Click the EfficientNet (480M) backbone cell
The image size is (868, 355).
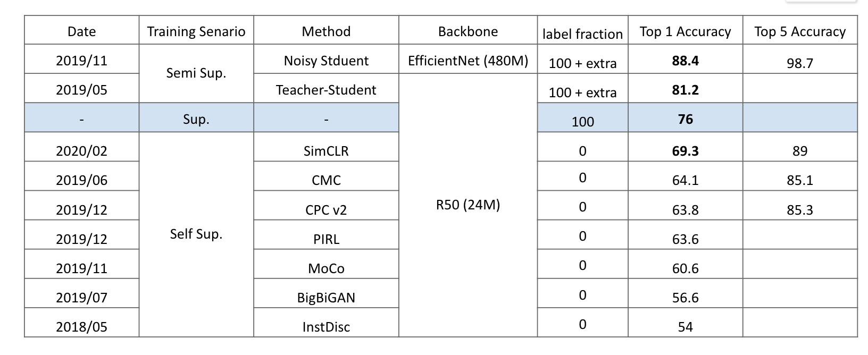coord(468,61)
